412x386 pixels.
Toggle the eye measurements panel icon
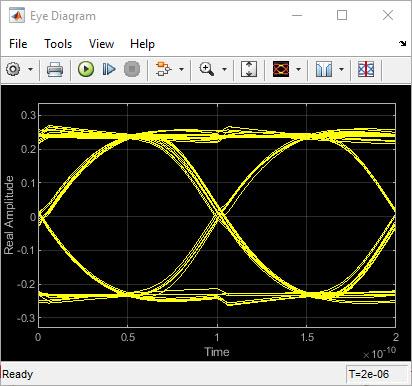point(366,69)
